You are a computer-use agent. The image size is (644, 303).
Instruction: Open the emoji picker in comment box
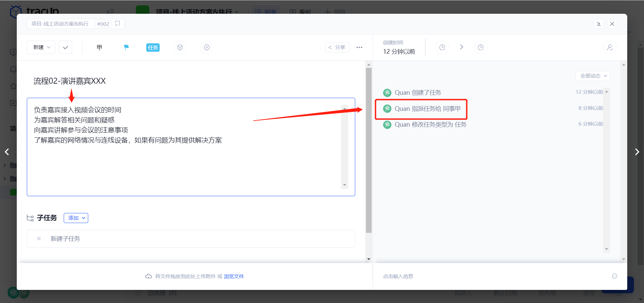click(614, 276)
